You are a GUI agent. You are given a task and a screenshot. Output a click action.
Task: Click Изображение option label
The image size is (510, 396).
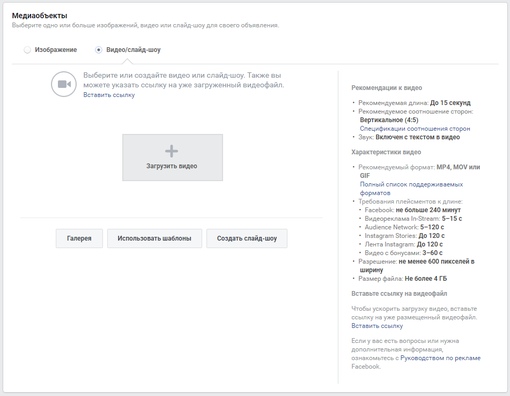(x=56, y=50)
